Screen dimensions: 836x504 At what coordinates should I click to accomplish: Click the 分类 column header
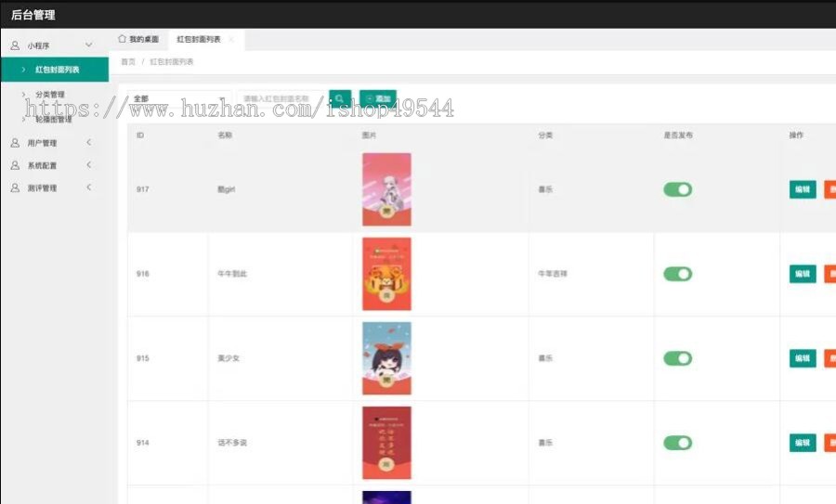545,136
